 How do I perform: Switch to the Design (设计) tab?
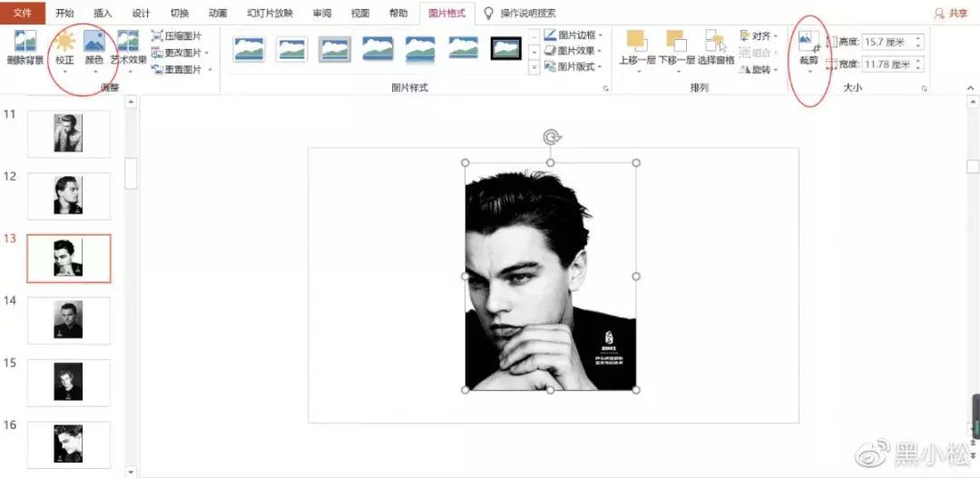[x=142, y=13]
